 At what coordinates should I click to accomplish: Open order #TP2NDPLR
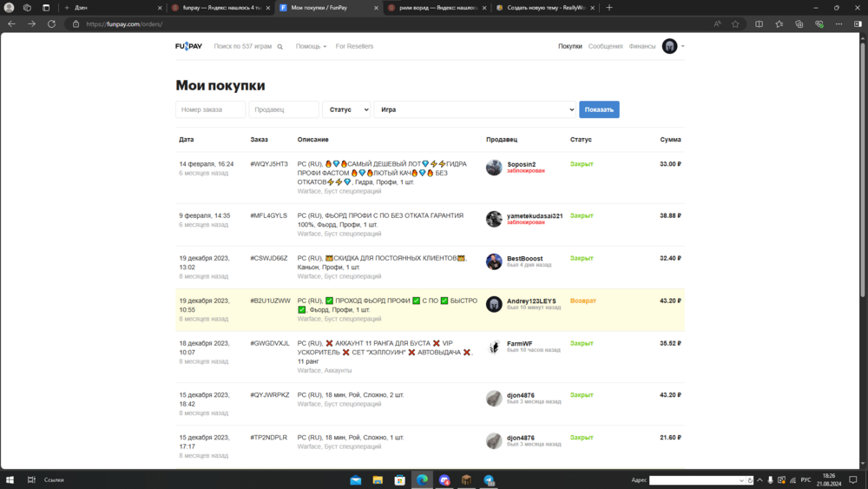(x=268, y=438)
